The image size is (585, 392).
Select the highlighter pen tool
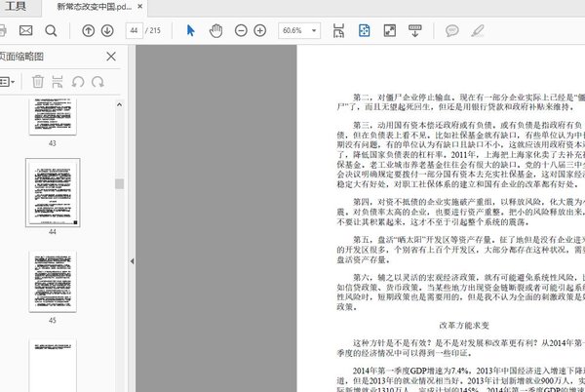pos(478,30)
